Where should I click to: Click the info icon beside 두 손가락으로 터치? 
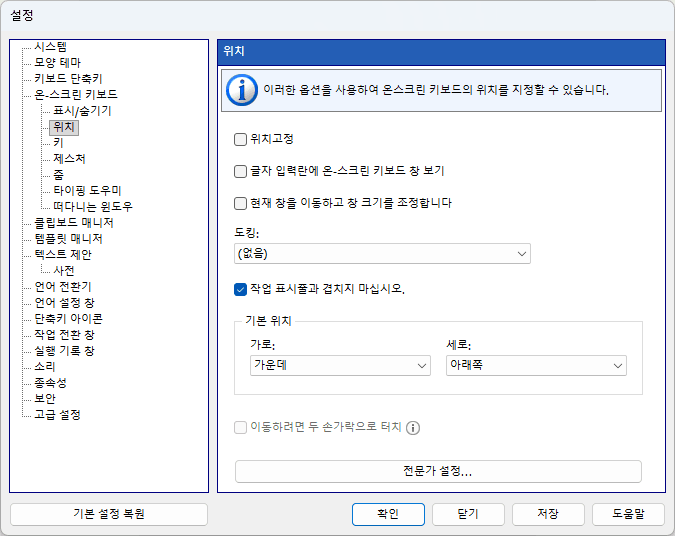413,428
